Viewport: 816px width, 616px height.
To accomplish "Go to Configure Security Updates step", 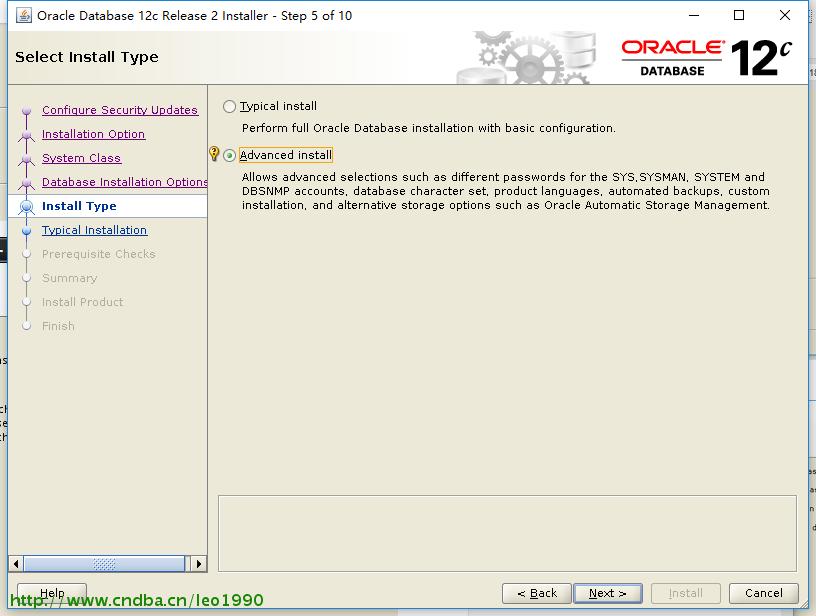I will point(120,110).
